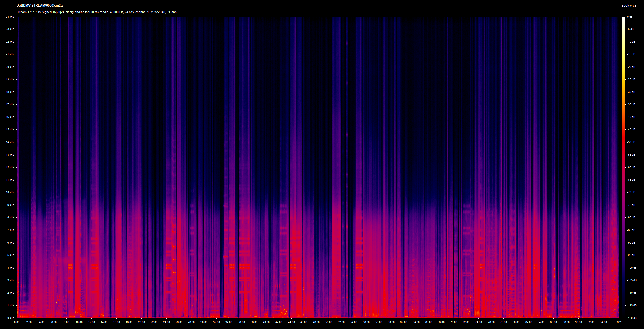644x329 pixels.
Task: Pick the -110 dB legend label
Action: pyautogui.click(x=632, y=293)
